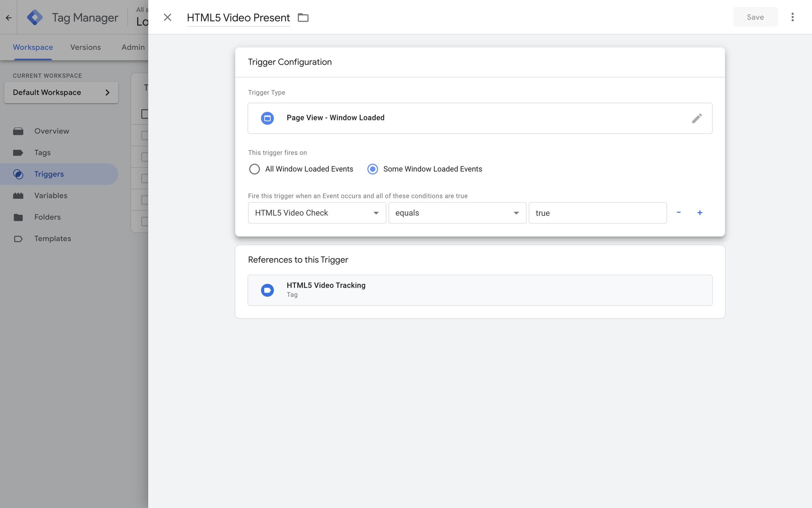
Task: Click the true value input field
Action: pos(598,213)
